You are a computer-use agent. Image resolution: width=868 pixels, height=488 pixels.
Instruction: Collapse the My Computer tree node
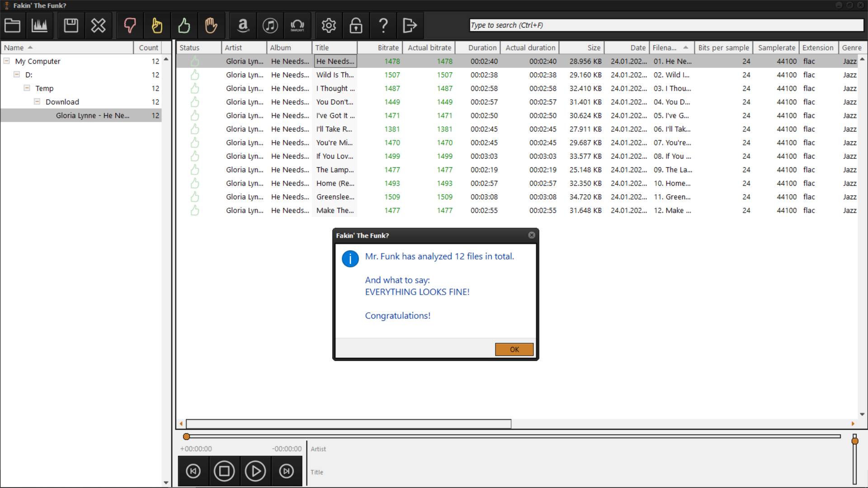click(x=7, y=61)
